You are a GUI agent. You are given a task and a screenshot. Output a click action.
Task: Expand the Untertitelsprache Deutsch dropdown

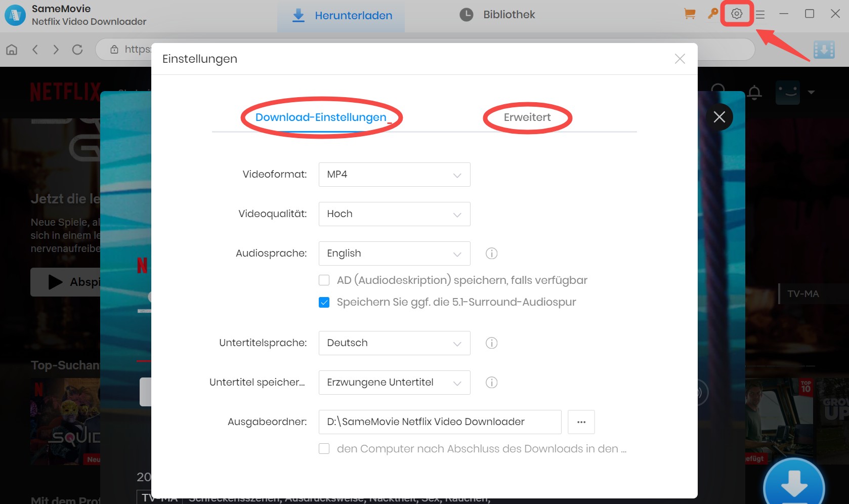[395, 343]
